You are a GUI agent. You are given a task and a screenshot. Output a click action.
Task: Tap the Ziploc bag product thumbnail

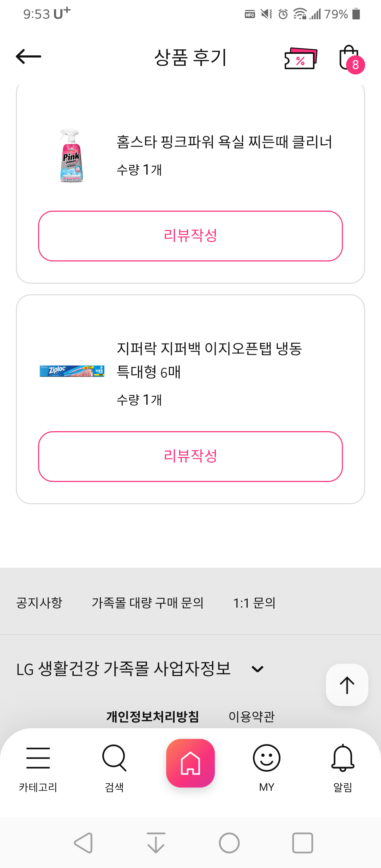click(72, 371)
